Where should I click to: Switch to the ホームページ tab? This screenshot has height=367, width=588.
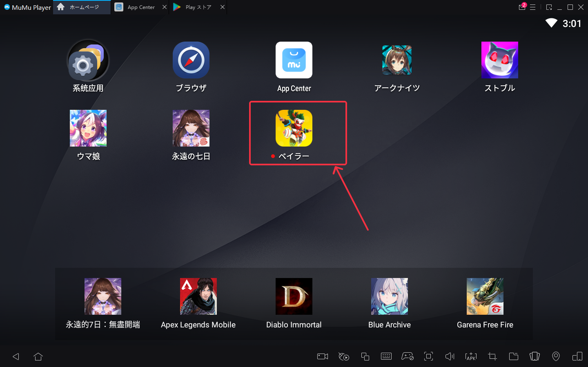pos(82,7)
